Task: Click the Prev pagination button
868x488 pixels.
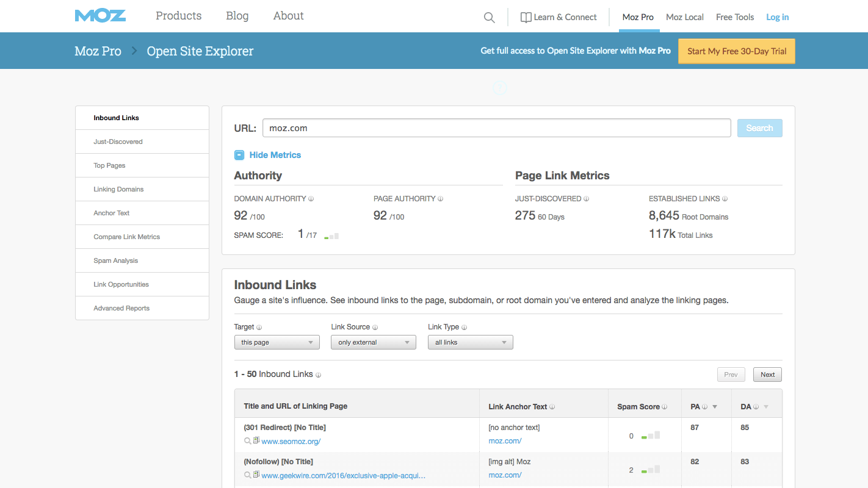Action: point(731,375)
